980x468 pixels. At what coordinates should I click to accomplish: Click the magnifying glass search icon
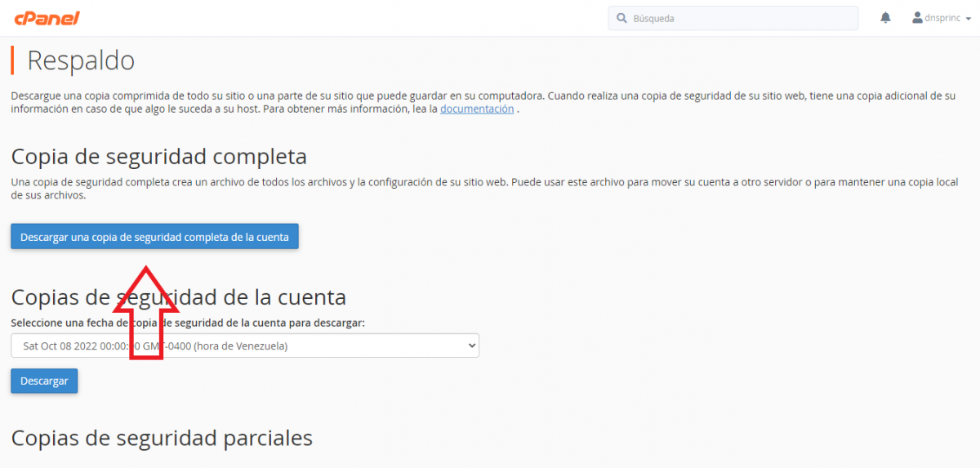pos(621,18)
